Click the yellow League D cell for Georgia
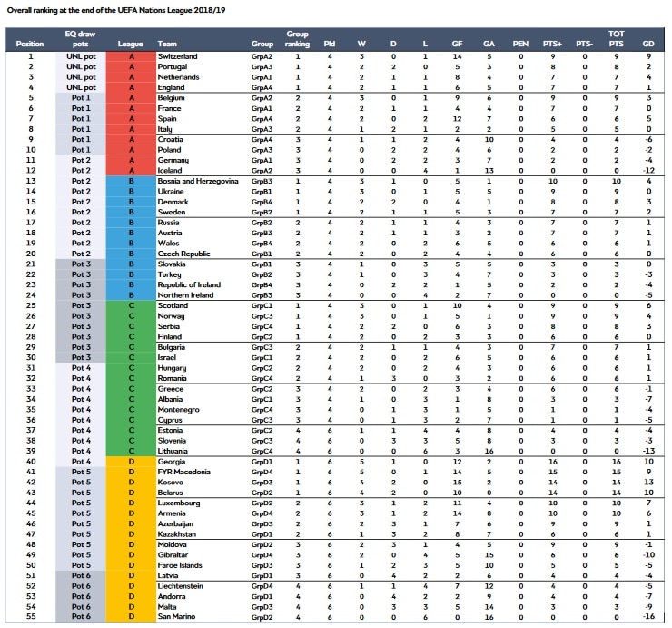672x628 pixels. pos(131,464)
